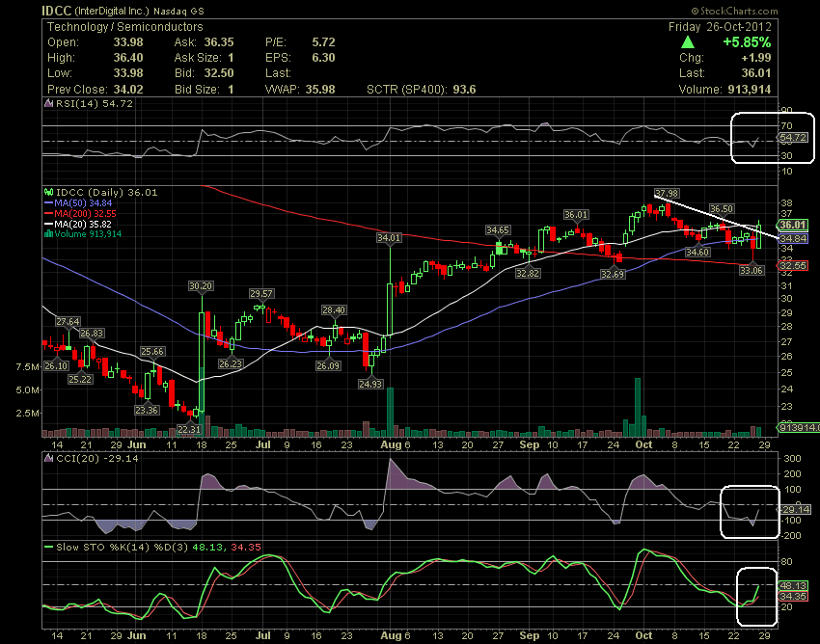Click the Slow STO %K(14) %D(3) panel title
This screenshot has height=644, width=820.
coord(159,547)
